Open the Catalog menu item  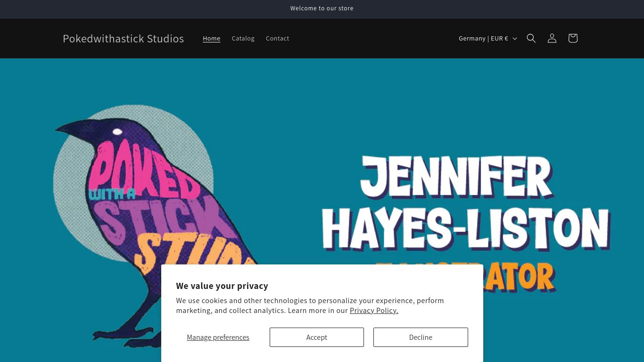tap(243, 38)
